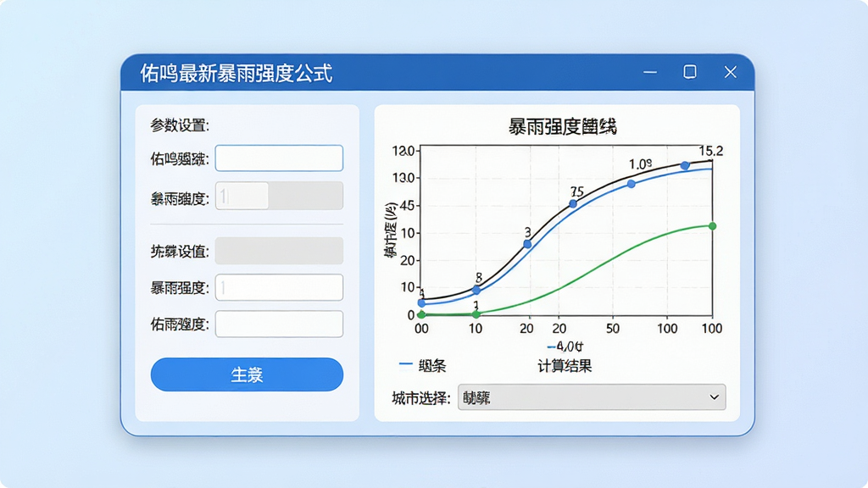Focus the first input under 参数设置

click(x=279, y=158)
